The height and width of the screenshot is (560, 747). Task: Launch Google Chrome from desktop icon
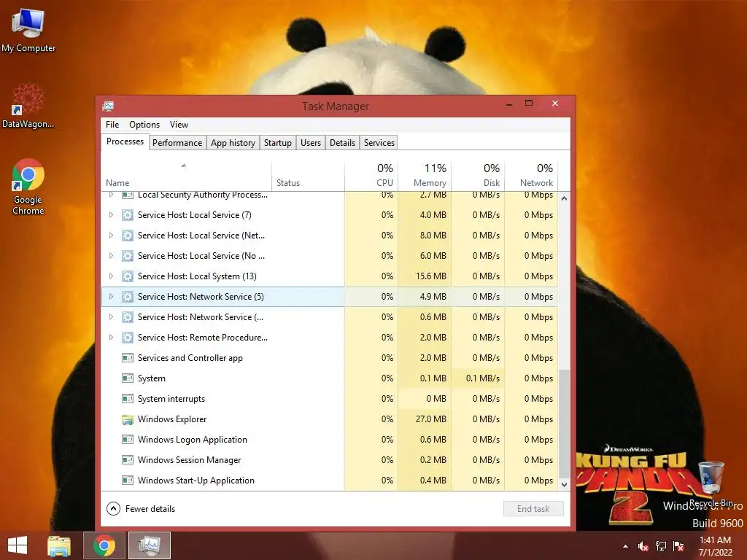28,186
